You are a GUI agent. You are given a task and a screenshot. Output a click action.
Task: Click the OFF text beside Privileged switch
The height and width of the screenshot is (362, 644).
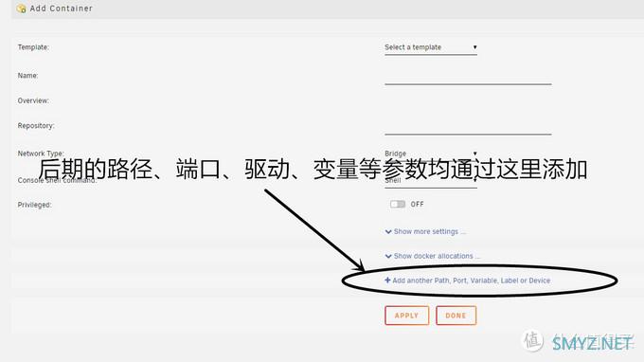[417, 204]
